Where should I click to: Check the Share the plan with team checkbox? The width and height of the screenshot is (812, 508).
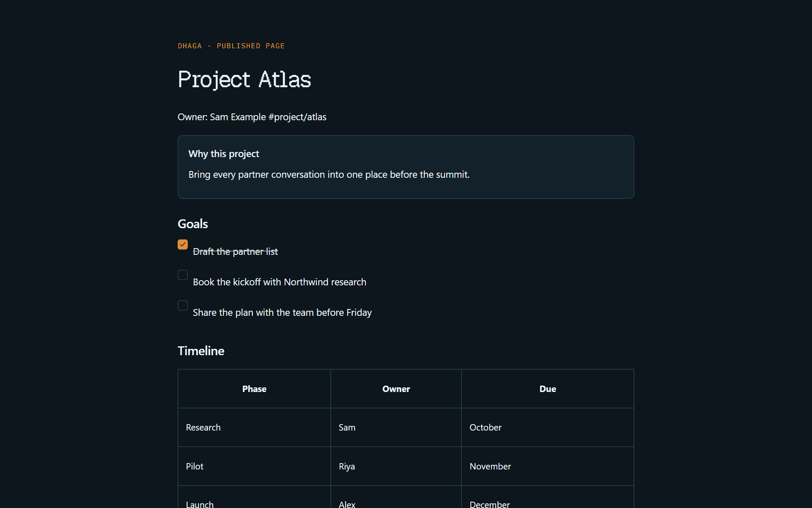(183, 306)
